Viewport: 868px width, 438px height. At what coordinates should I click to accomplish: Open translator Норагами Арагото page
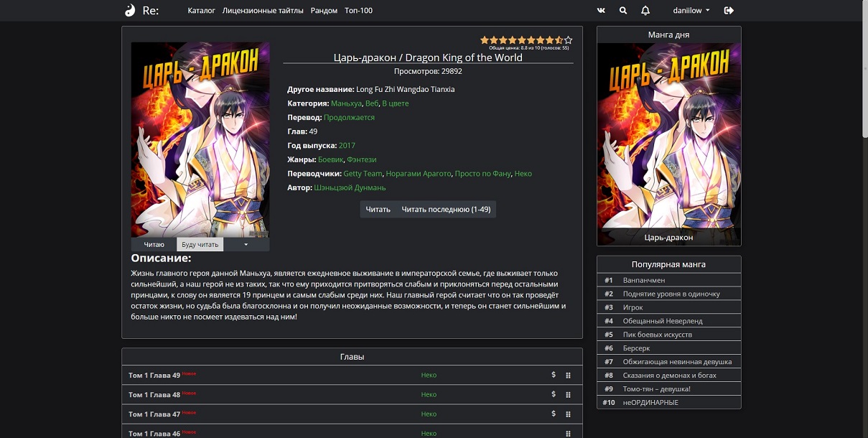coord(419,173)
